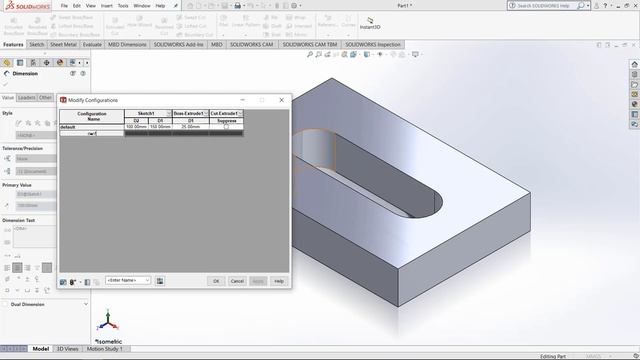Click the Search SOLIDWORKS Help field
The height and width of the screenshot is (360, 640).
pos(543,6)
